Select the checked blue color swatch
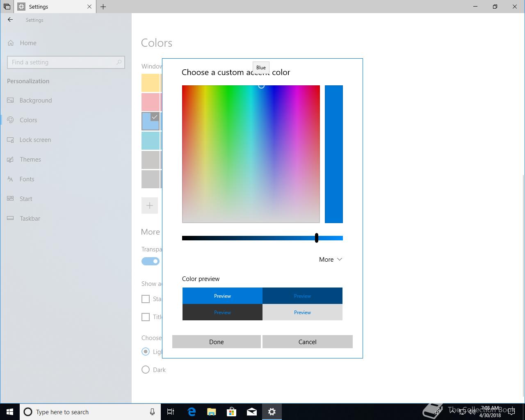The height and width of the screenshot is (420, 525). [151, 121]
